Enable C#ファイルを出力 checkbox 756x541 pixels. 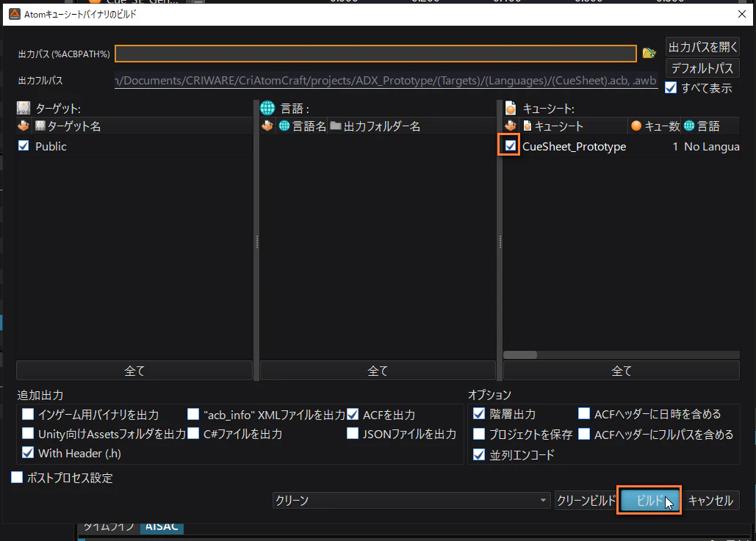point(192,433)
